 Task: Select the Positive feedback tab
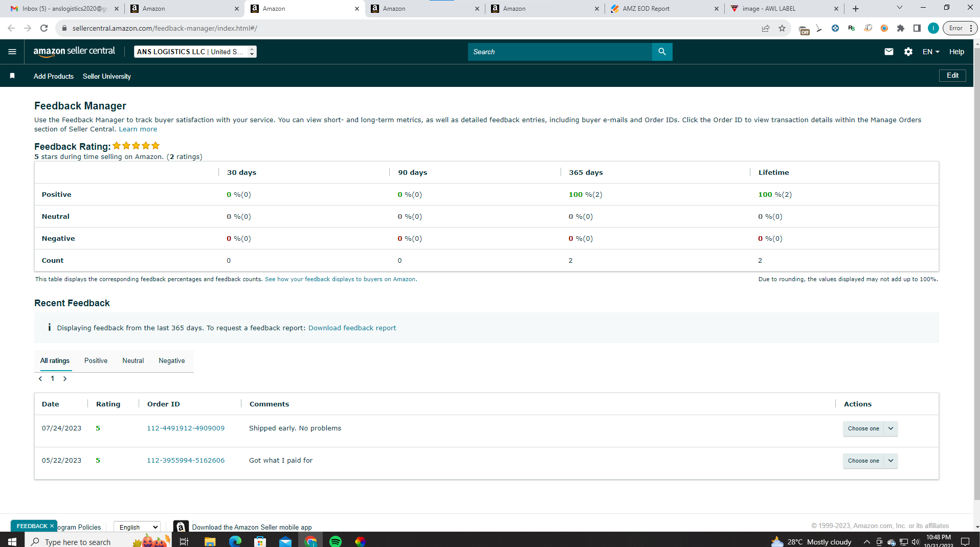(96, 360)
